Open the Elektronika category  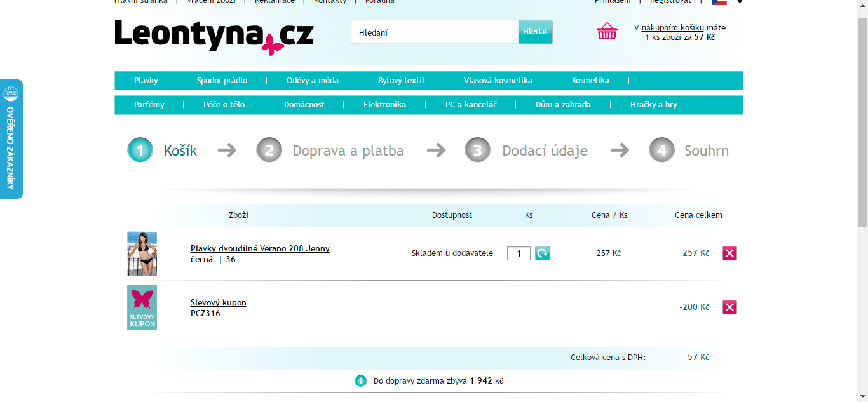point(384,105)
